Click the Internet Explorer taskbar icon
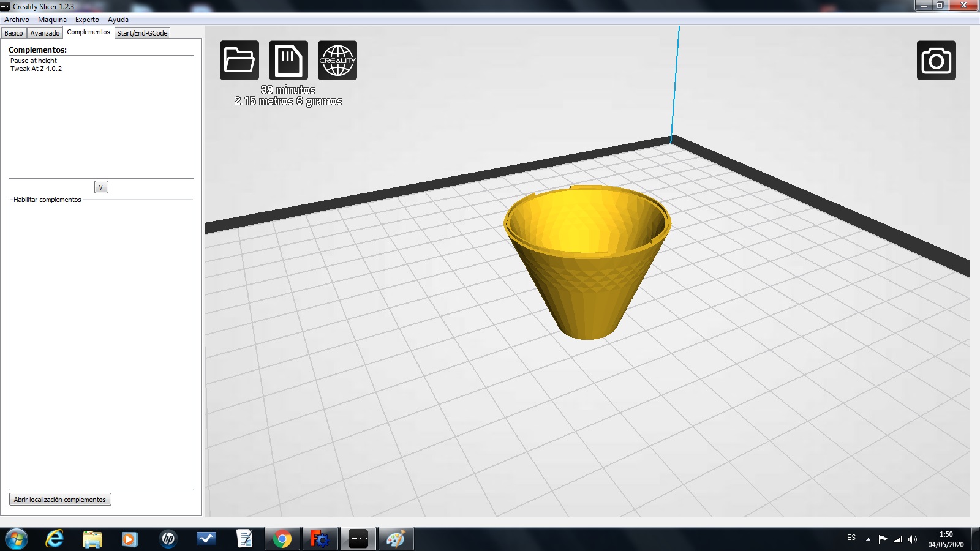980x551 pixels. pyautogui.click(x=55, y=539)
